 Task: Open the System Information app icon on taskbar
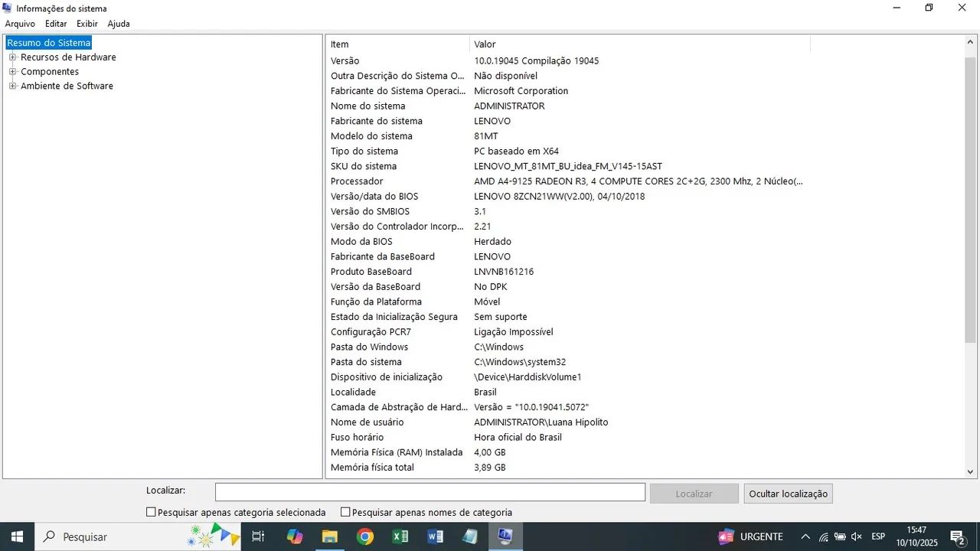click(x=505, y=536)
